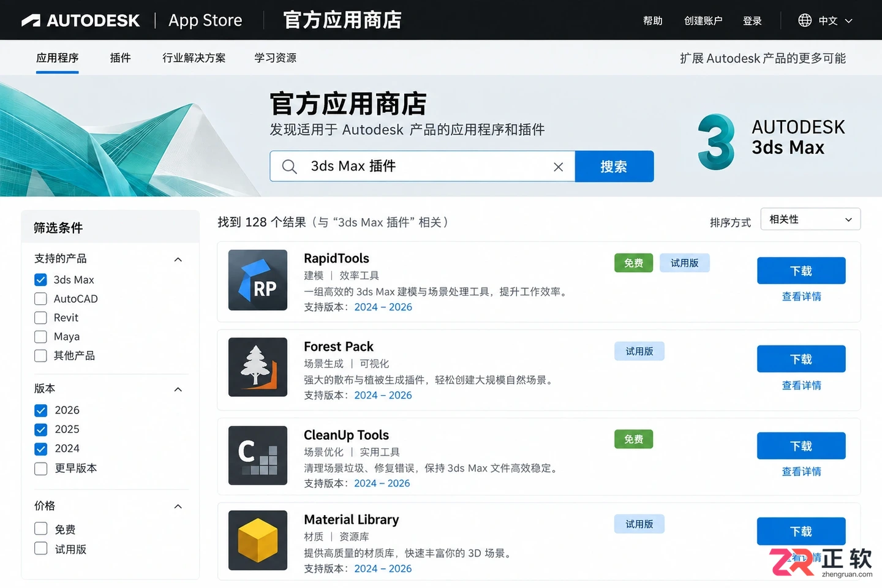Click the globe language icon
The height and width of the screenshot is (588, 882).
click(x=805, y=20)
